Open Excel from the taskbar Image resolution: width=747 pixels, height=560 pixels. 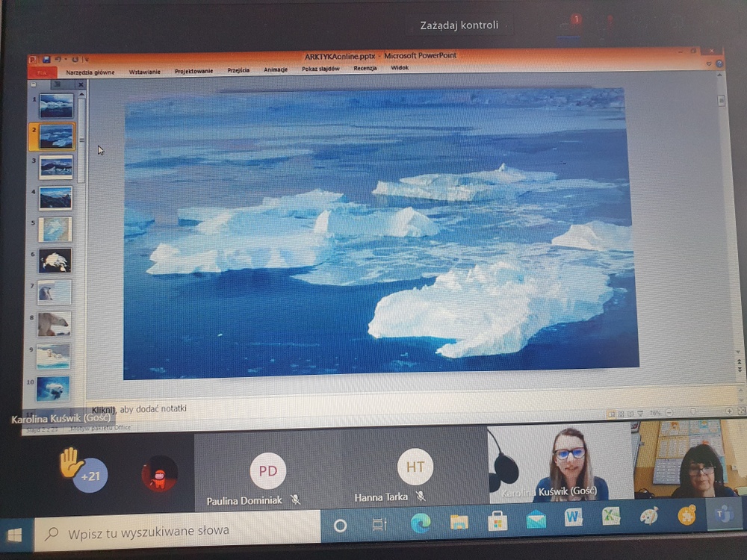tap(611, 516)
